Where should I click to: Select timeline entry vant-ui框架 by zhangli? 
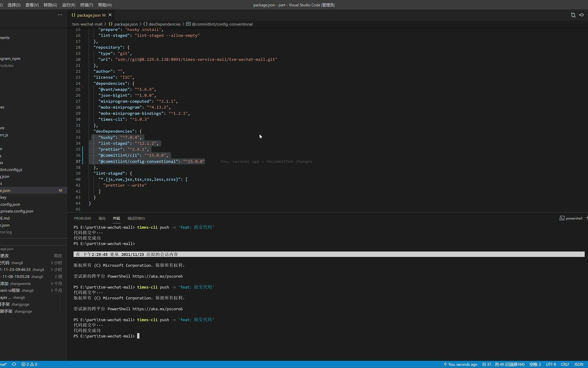coord(34,290)
